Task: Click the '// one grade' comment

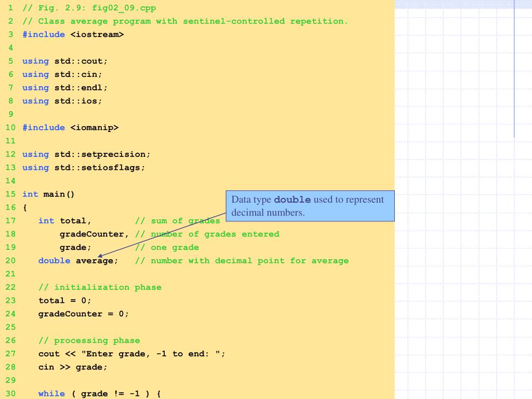Action: 167,247
